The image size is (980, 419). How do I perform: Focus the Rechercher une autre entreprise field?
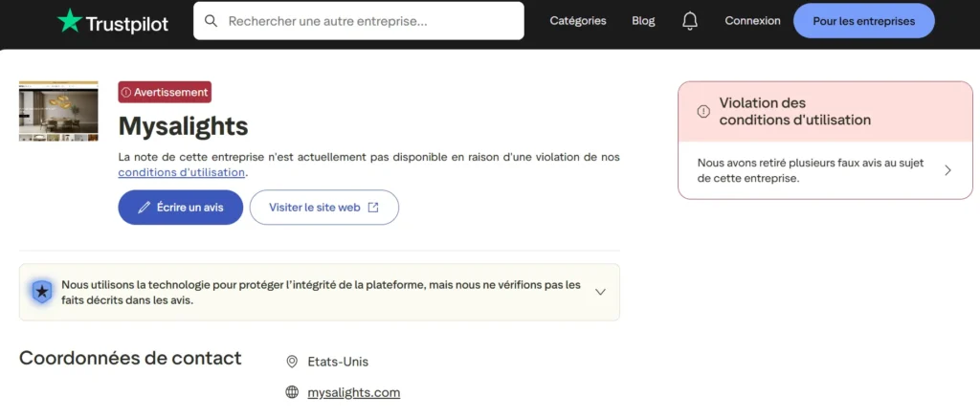pos(359,21)
